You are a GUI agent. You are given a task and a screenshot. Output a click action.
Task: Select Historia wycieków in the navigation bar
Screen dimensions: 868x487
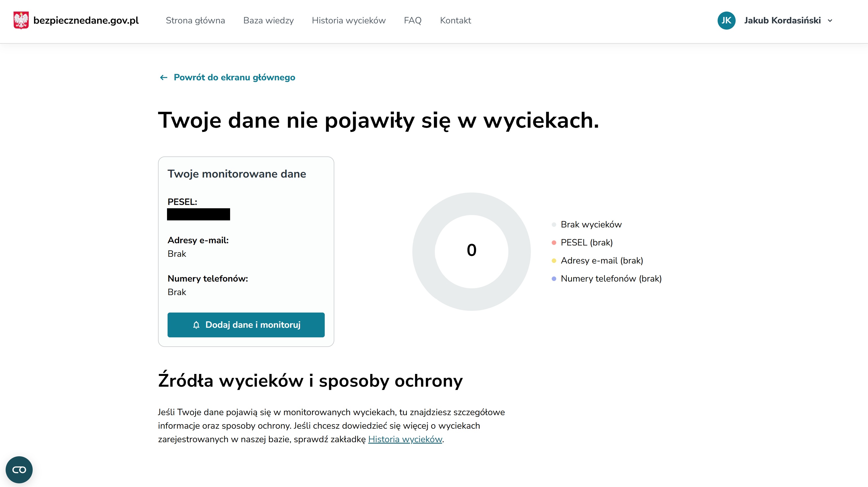(348, 21)
